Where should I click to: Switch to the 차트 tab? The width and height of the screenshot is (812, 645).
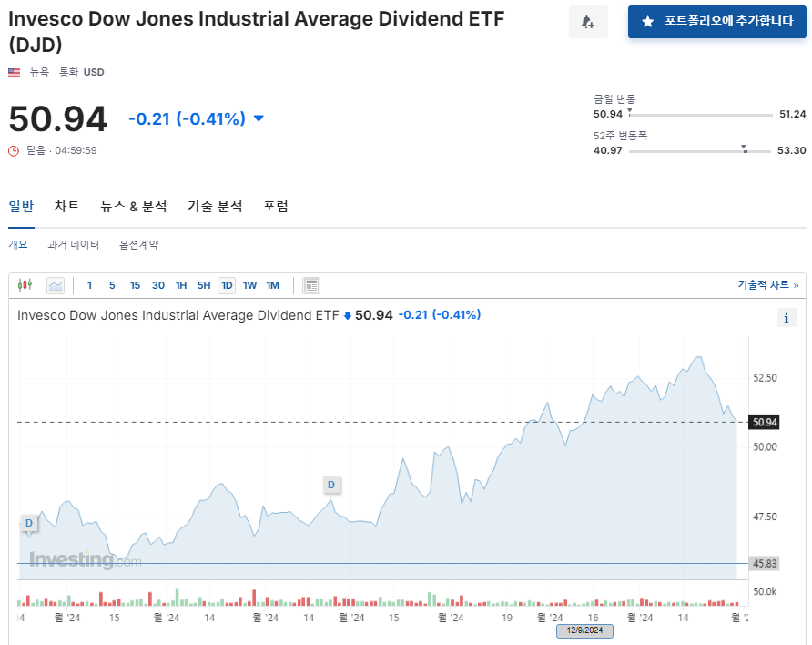[x=66, y=207]
